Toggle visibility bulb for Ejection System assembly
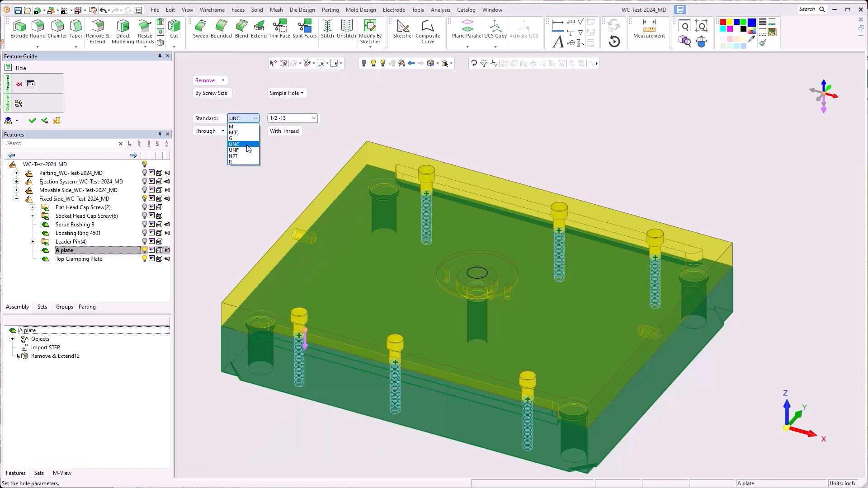868x488 pixels. coord(145,182)
